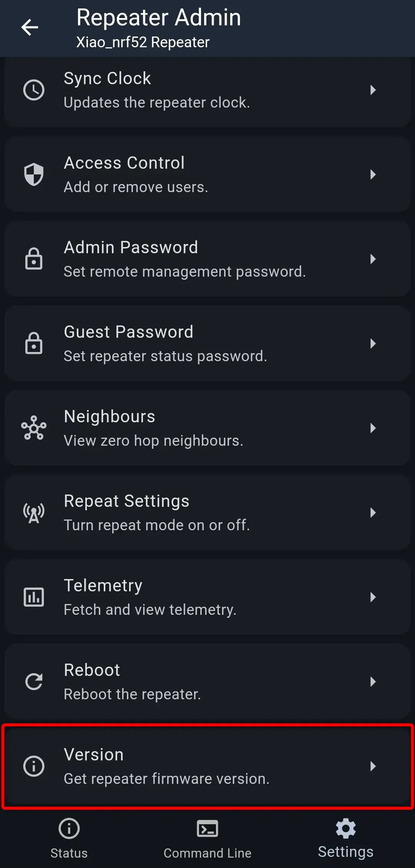Tap the Neighbours network hub icon
The width and height of the screenshot is (415, 868).
point(34,428)
